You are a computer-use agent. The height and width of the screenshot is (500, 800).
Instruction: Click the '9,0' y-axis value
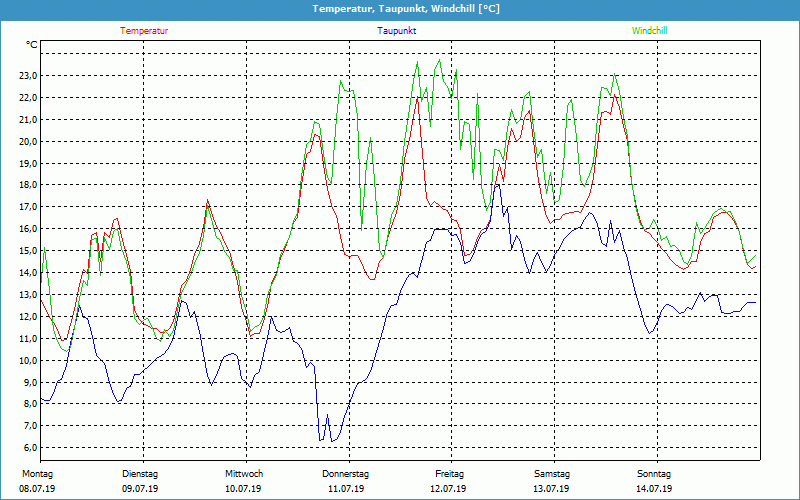(30, 383)
